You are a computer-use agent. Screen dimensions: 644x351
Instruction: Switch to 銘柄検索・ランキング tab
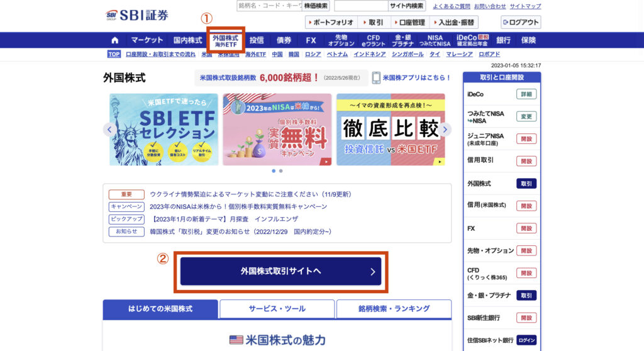pos(394,309)
